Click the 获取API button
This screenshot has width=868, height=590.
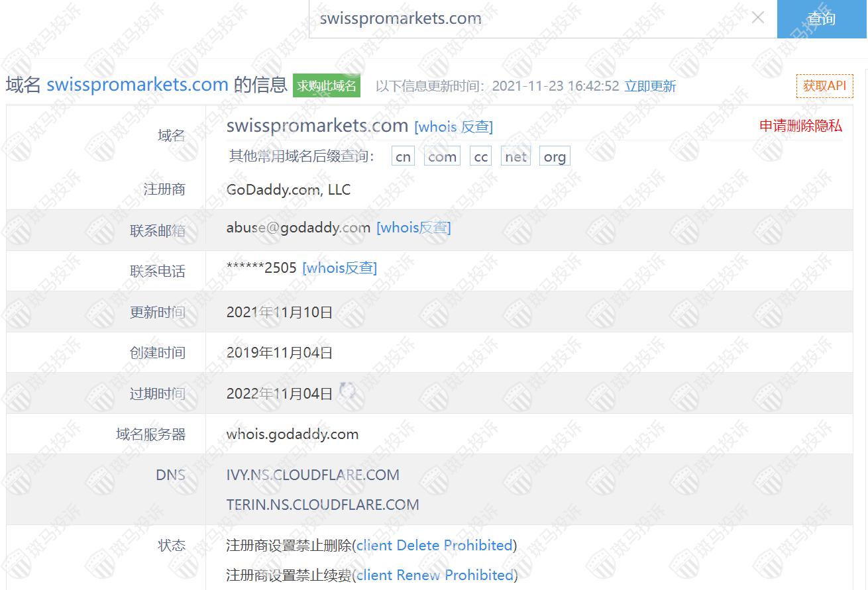pos(824,85)
